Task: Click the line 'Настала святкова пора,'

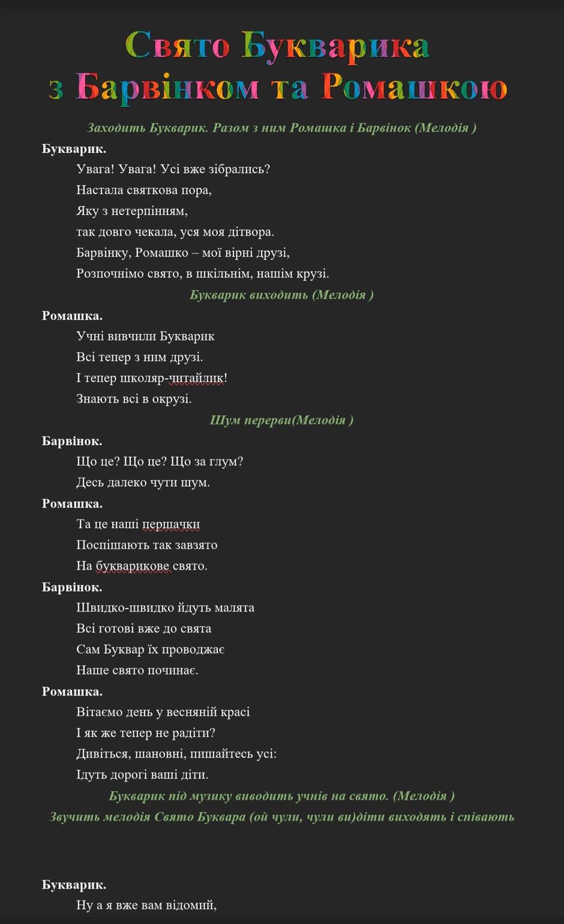Action: pyautogui.click(x=144, y=190)
